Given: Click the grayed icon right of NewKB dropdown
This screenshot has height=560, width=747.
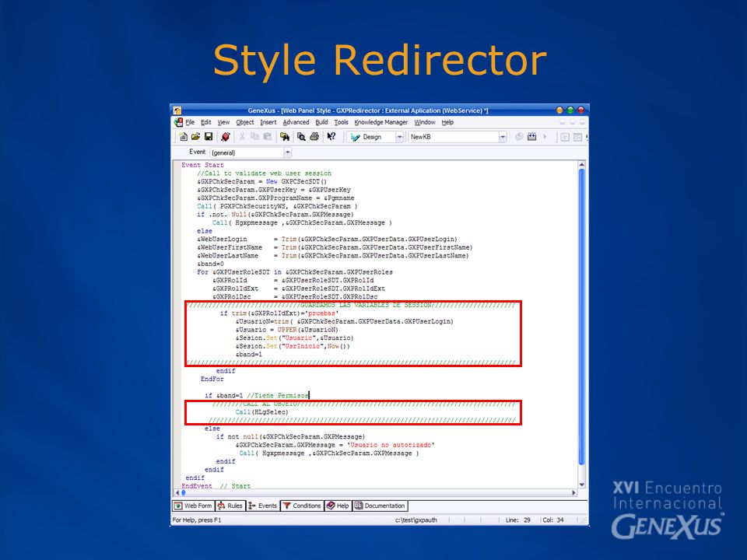Looking at the screenshot, I should click(519, 137).
